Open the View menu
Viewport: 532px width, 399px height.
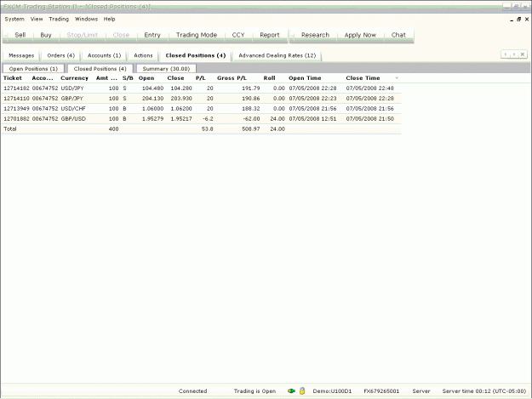pos(37,19)
